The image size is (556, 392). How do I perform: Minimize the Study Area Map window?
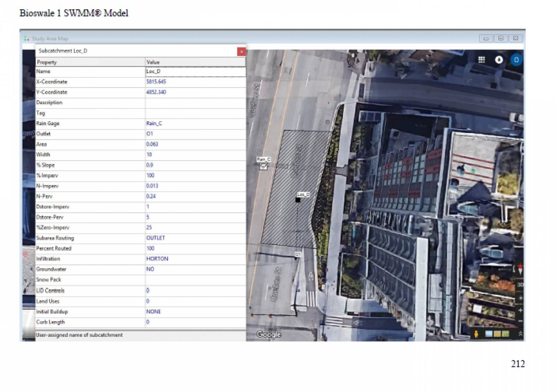tap(486, 38)
